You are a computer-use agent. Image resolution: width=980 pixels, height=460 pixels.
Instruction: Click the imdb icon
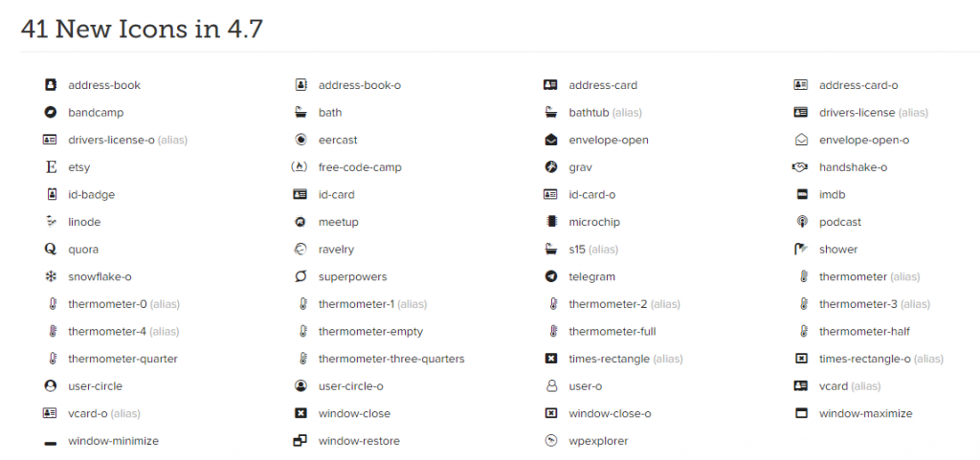pyautogui.click(x=802, y=195)
